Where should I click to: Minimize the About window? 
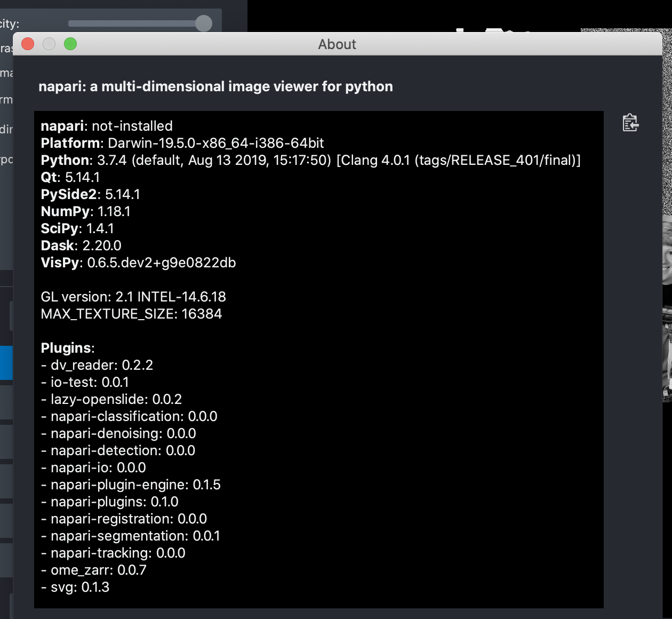(49, 44)
